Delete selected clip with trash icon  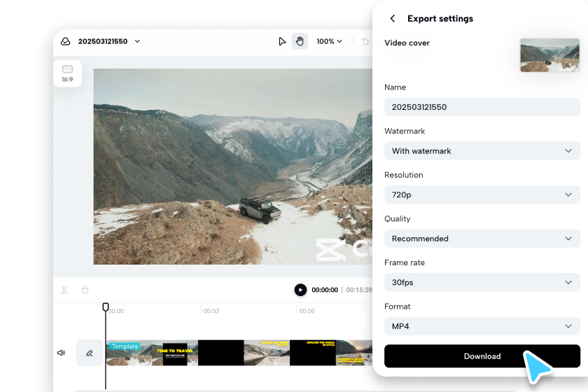85,290
